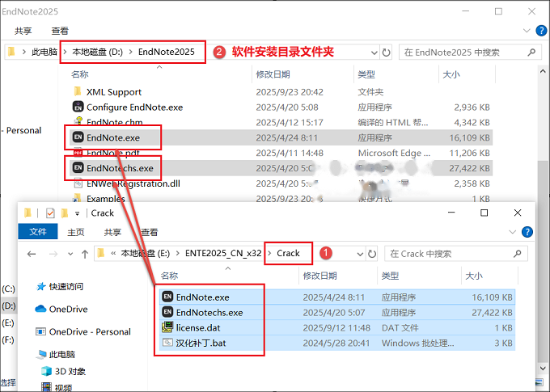Open 查看 tab in EndNote2025 window

pyautogui.click(x=60, y=31)
